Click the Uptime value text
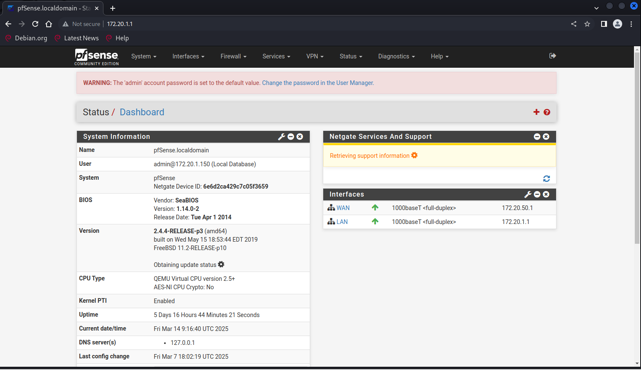The image size is (641, 370). (x=206, y=315)
